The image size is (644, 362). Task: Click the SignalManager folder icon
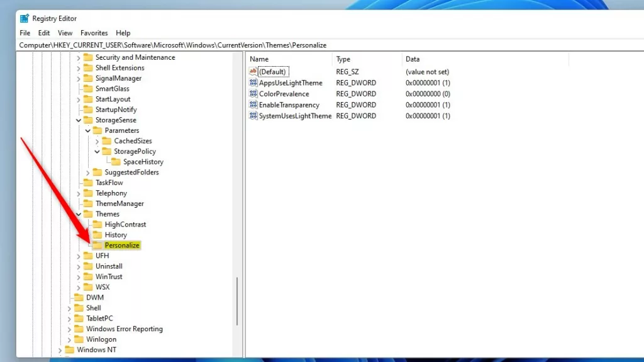[x=88, y=78]
